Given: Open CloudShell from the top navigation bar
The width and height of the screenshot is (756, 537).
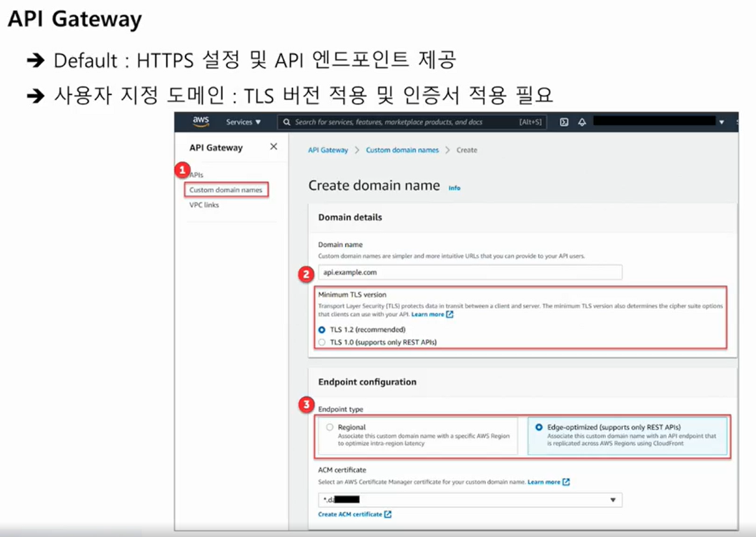Looking at the screenshot, I should tap(564, 122).
